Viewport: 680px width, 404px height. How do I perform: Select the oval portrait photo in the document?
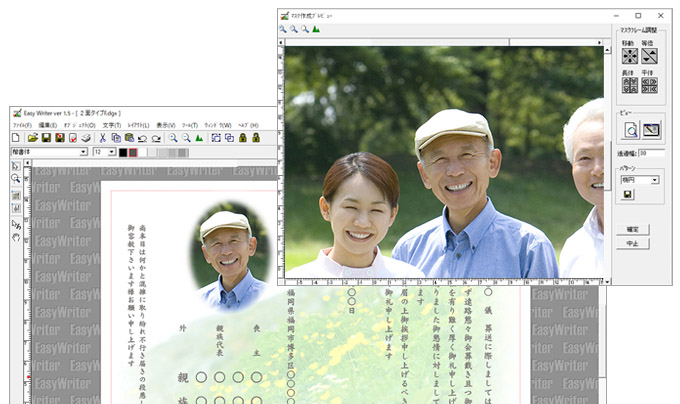[x=230, y=256]
